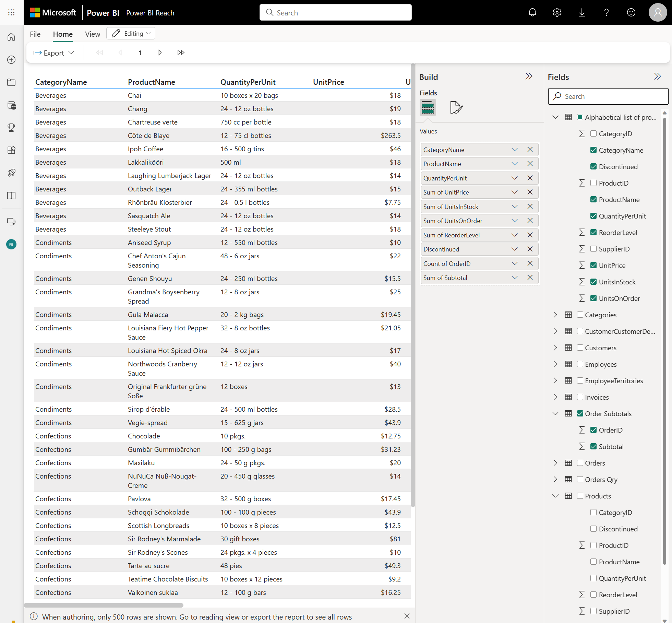Select the Home tab in ribbon
The width and height of the screenshot is (672, 623).
point(62,33)
